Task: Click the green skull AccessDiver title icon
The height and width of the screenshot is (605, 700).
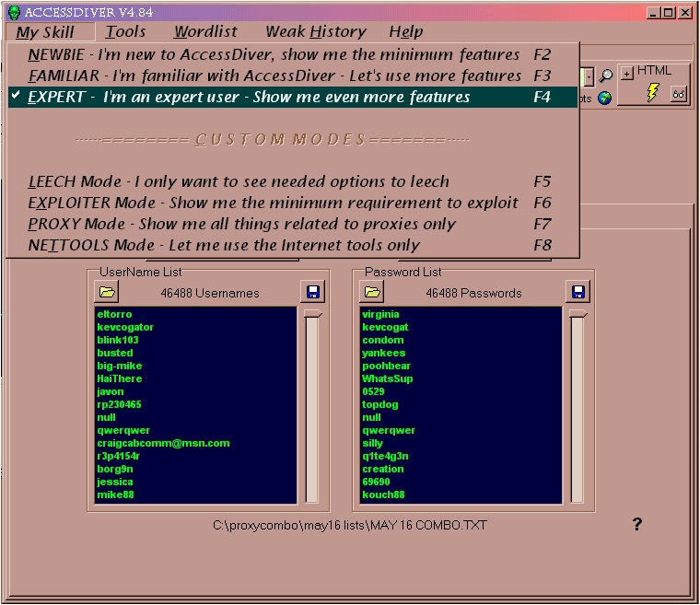Action: [x=15, y=13]
